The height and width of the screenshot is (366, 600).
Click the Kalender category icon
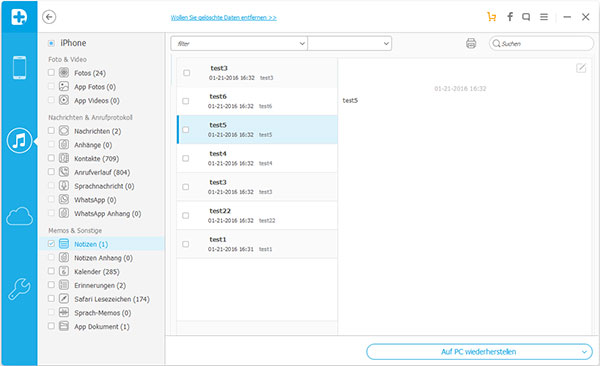tap(64, 271)
